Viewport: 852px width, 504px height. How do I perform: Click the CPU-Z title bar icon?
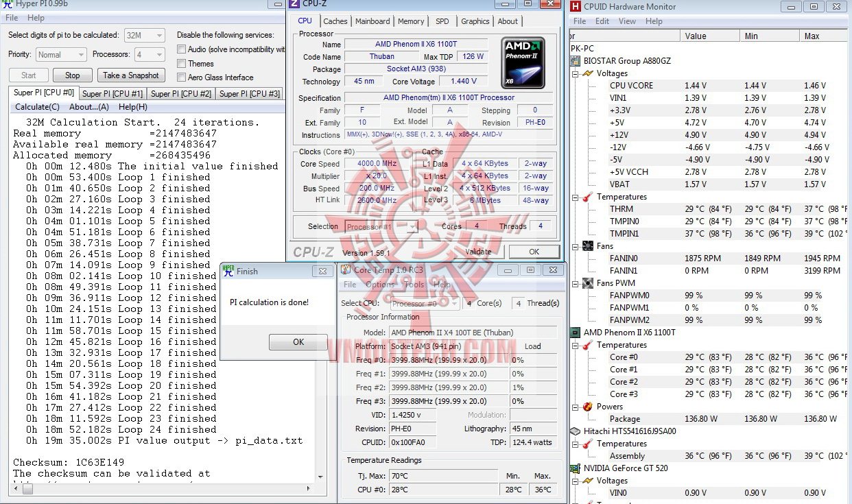coord(294,4)
